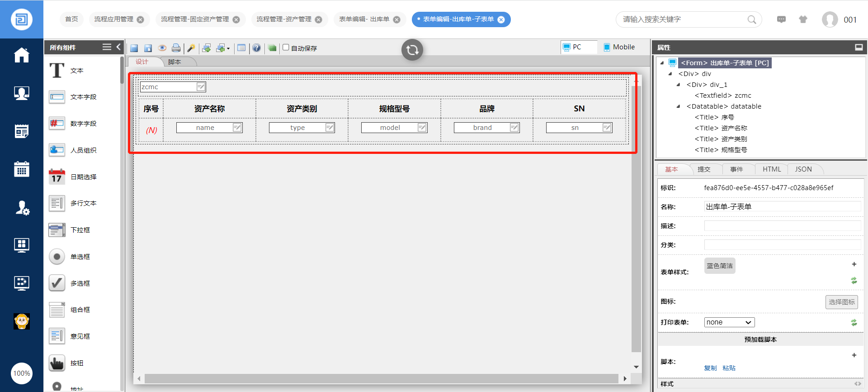The width and height of the screenshot is (868, 392).
Task: Click the magic wand icon in the toolbar
Action: pyautogui.click(x=191, y=48)
